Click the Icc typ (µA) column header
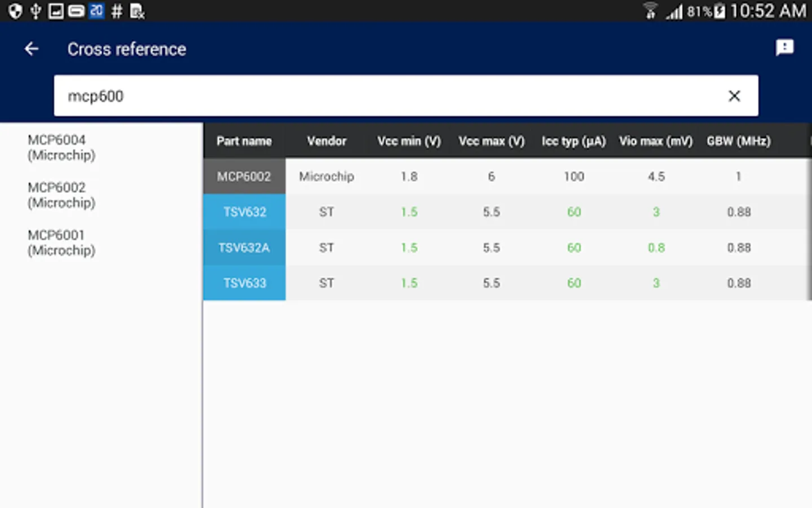 [x=573, y=141]
